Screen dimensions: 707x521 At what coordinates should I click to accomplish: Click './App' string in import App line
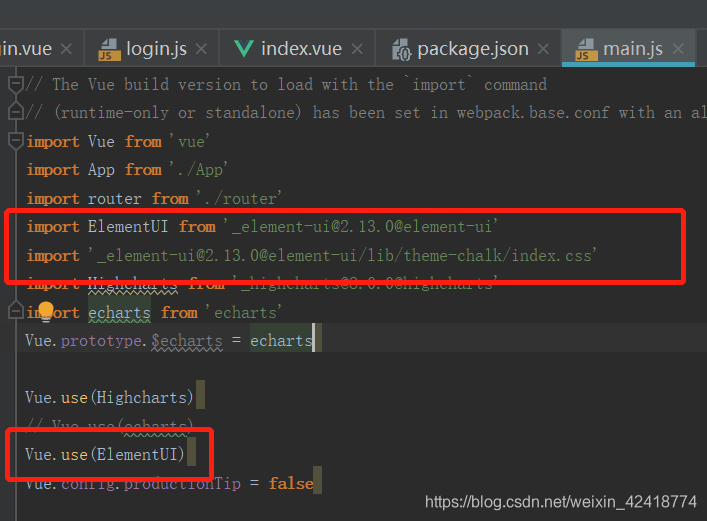pyautogui.click(x=198, y=170)
